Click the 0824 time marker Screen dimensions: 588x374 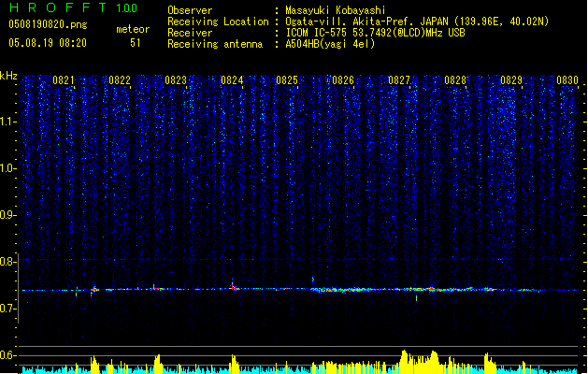click(232, 80)
